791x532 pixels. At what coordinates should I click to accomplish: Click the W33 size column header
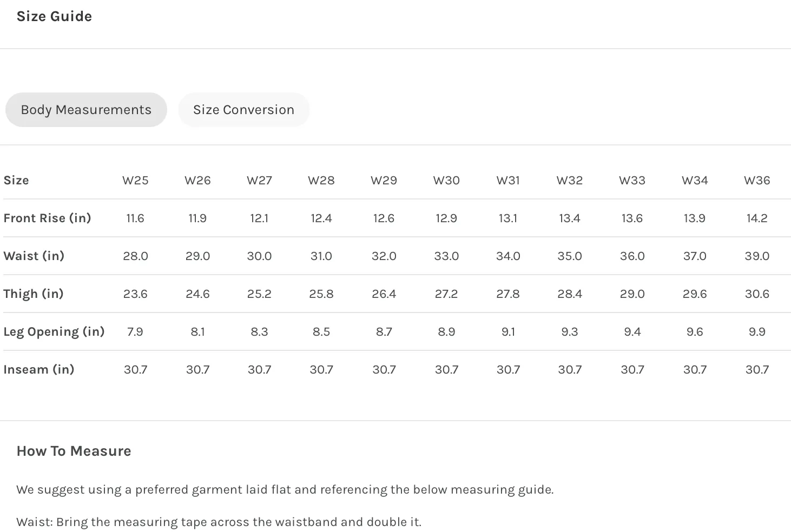coord(632,181)
